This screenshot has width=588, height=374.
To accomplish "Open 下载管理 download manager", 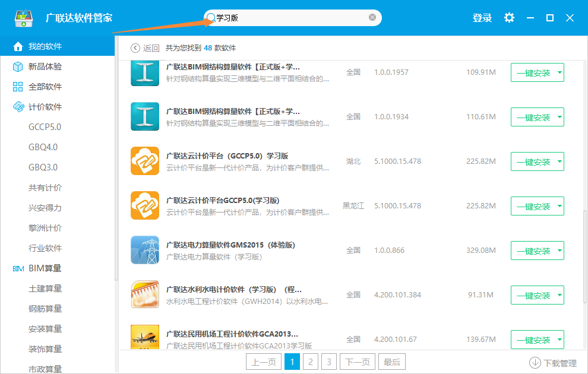I will point(553,363).
